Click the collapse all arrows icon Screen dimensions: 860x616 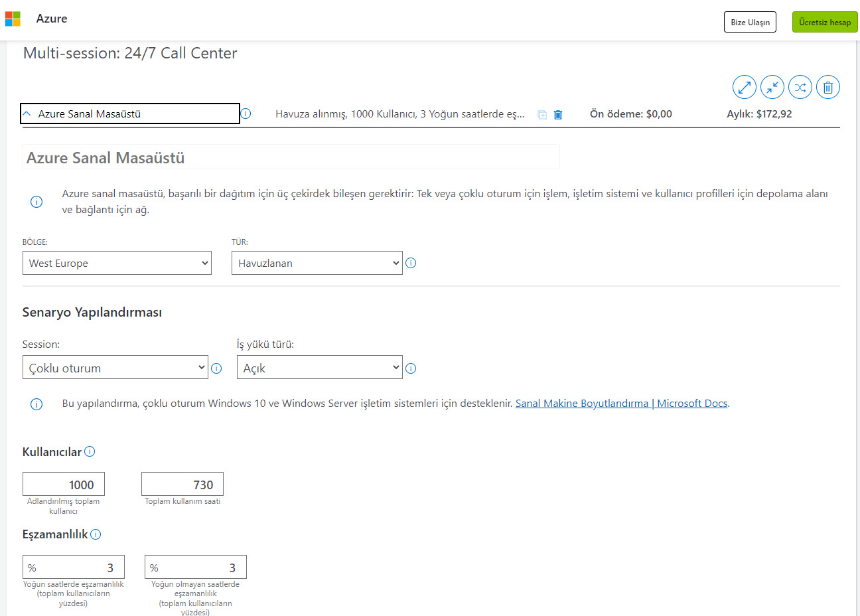772,87
